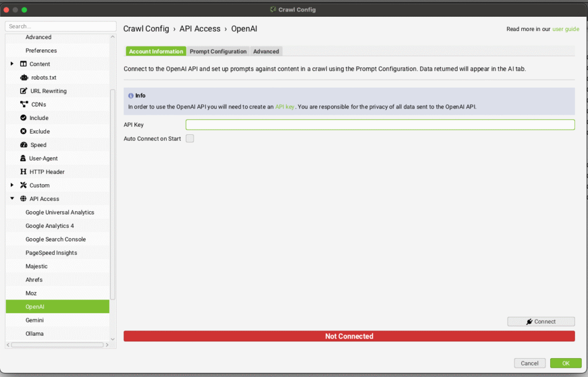Image resolution: width=588 pixels, height=377 pixels.
Task: Collapse the API Access section
Action: tap(12, 199)
